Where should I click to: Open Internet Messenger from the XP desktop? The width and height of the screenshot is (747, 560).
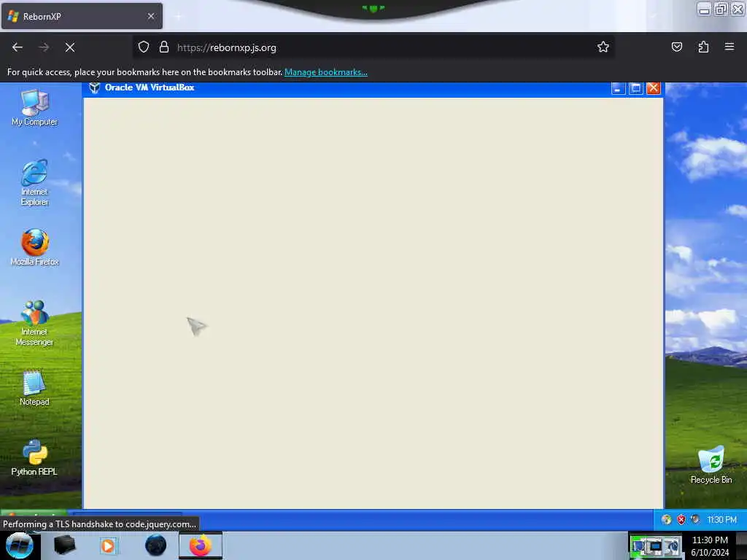point(34,323)
